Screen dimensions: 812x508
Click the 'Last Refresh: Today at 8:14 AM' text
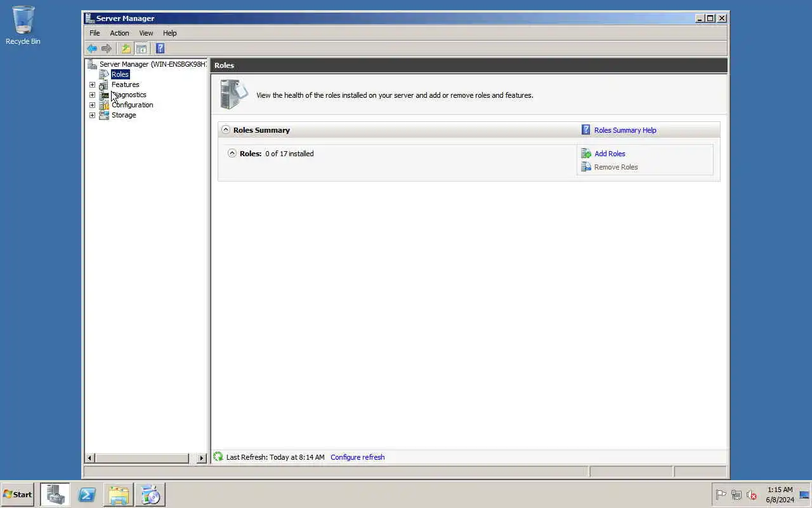tap(275, 457)
